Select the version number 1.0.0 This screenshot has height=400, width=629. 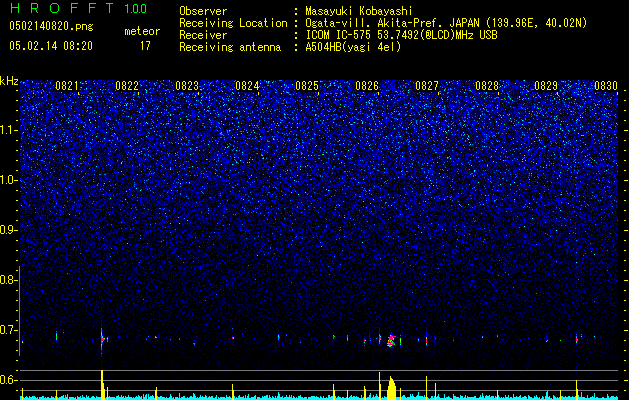[135, 8]
